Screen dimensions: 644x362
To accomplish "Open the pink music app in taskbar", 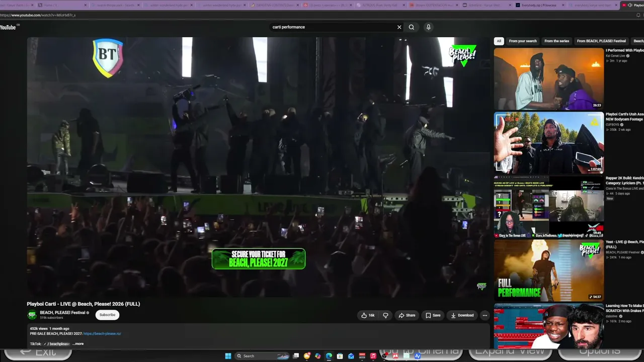I will 373,356.
